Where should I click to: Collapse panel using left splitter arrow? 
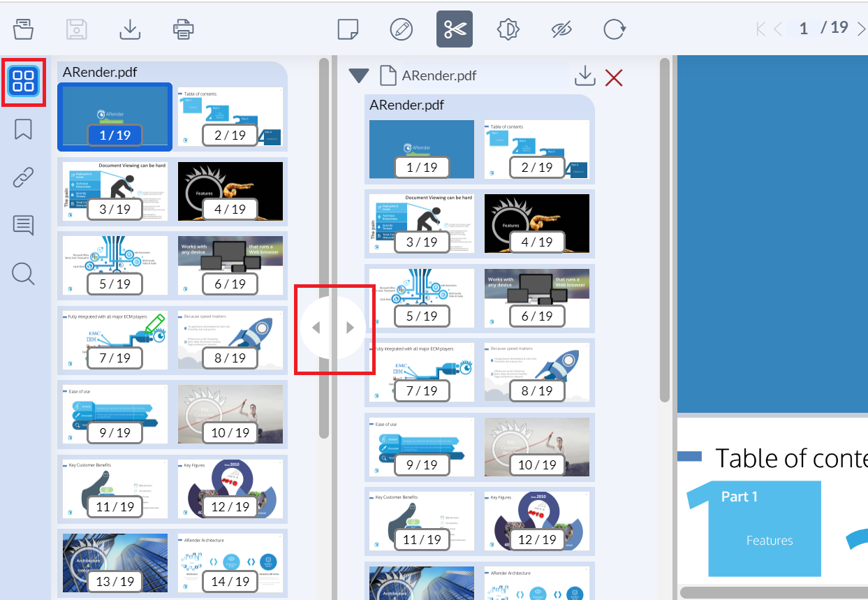click(x=316, y=328)
